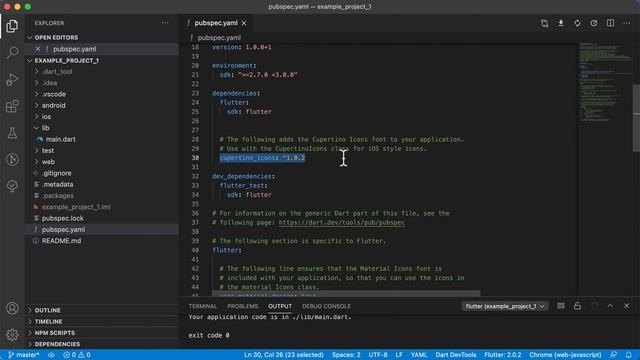Change the Chrome (web-javascript) device
Viewport: 640px width, 360px height.
pos(565,355)
